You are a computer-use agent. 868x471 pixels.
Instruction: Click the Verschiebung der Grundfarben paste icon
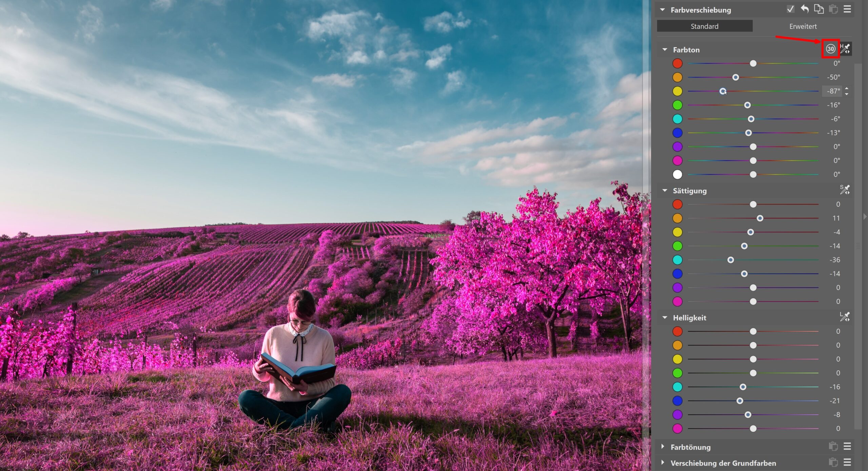[833, 462]
